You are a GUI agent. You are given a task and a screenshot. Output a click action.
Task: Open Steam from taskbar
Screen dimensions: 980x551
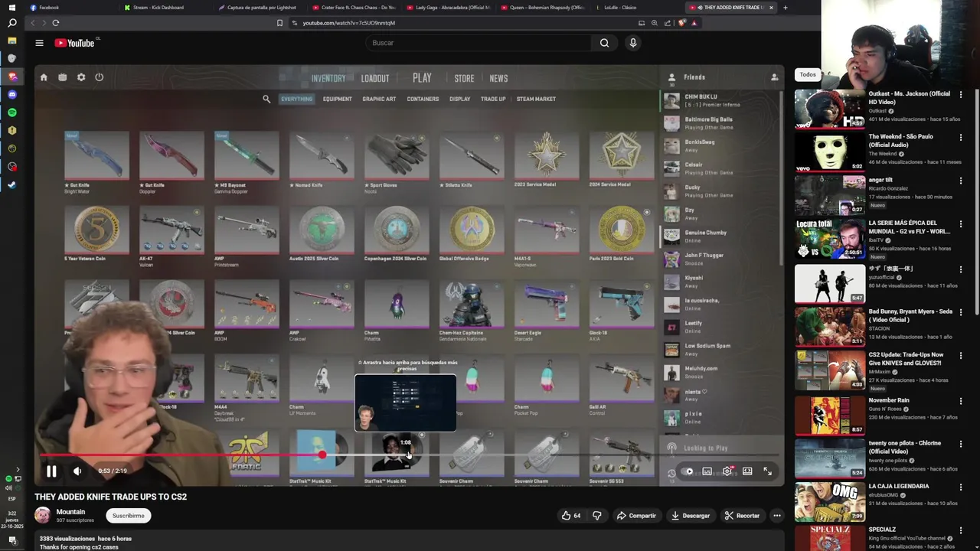pos(11,184)
